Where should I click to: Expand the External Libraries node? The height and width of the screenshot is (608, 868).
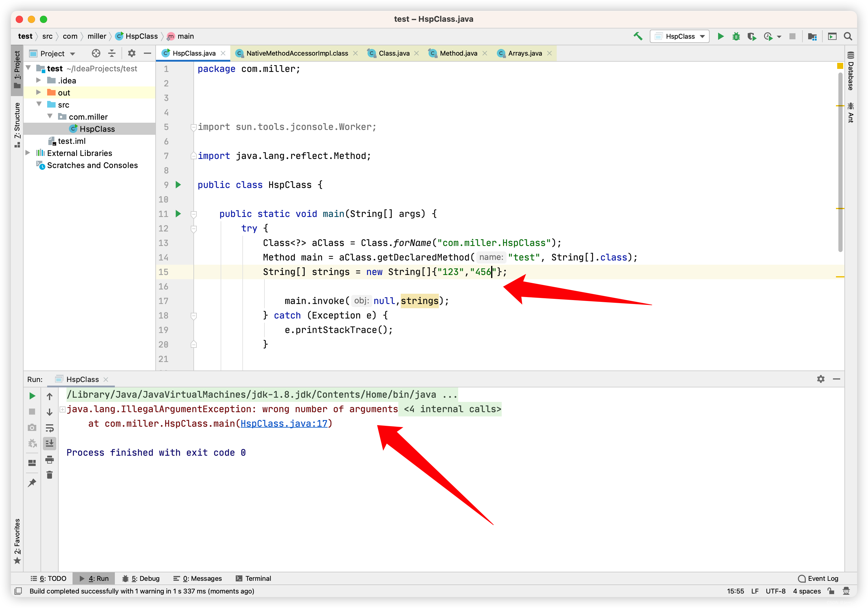pos(28,153)
